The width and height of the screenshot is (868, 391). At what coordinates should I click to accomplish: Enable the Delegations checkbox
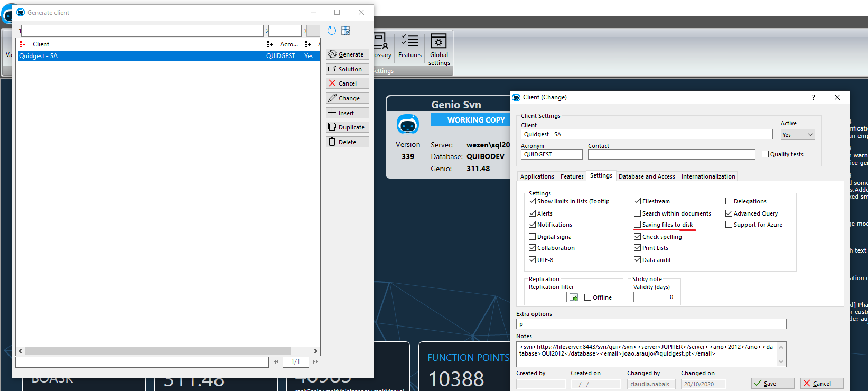click(x=729, y=201)
